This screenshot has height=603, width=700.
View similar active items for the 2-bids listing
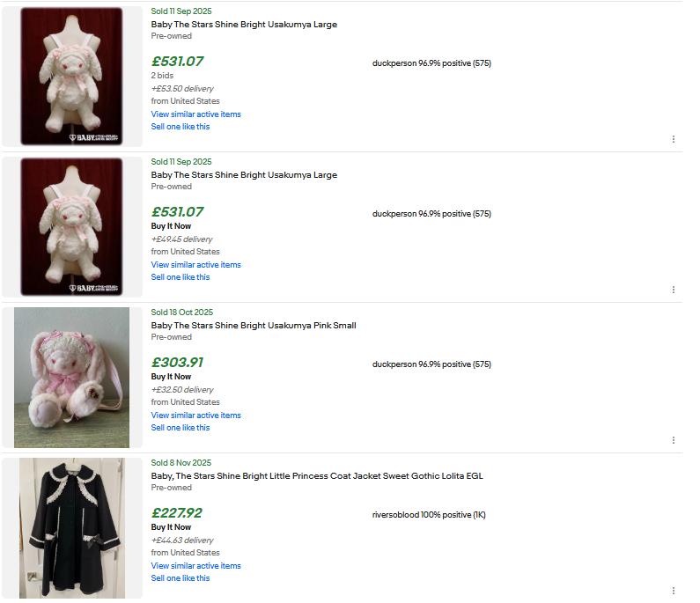click(x=195, y=114)
